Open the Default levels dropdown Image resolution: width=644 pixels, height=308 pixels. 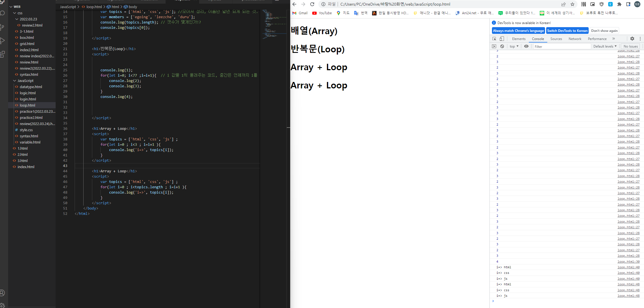click(605, 46)
